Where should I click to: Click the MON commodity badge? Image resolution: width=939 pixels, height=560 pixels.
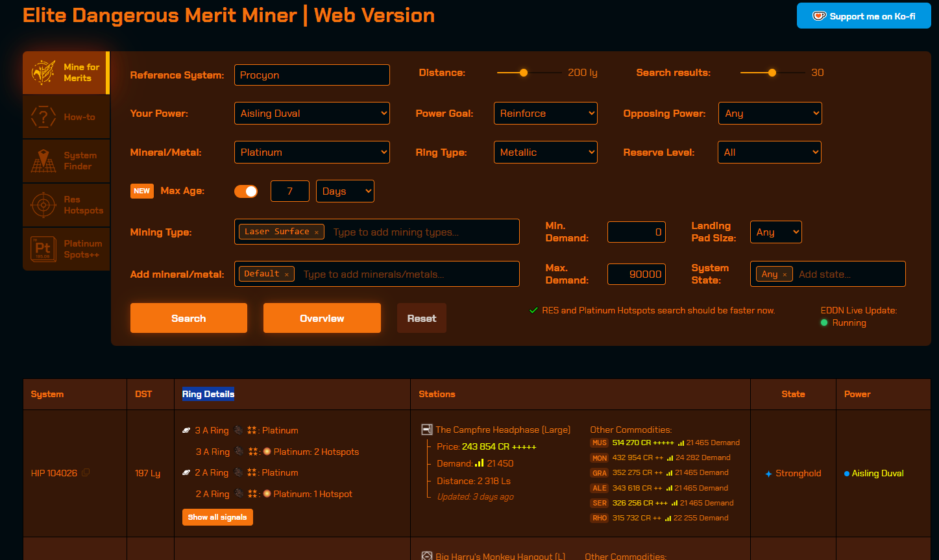pos(599,457)
